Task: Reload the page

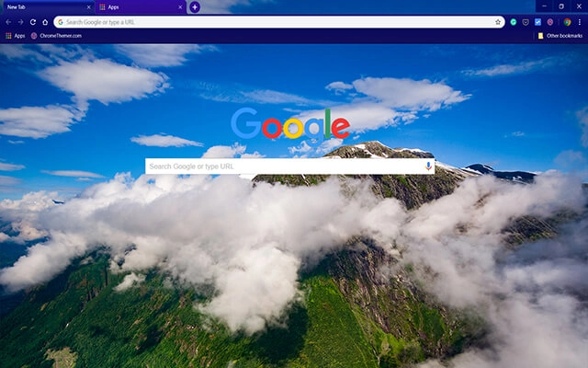Action: (33, 22)
